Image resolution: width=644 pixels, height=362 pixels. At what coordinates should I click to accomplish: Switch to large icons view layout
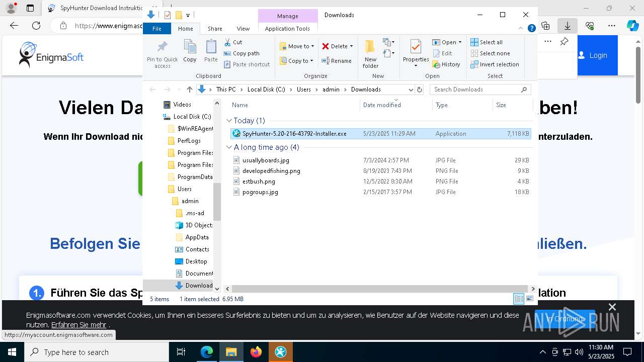point(529,299)
